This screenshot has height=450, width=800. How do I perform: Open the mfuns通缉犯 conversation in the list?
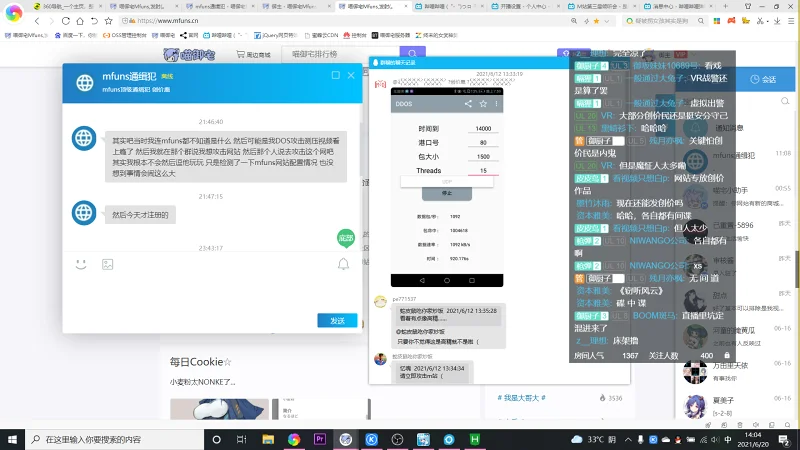click(x=737, y=161)
